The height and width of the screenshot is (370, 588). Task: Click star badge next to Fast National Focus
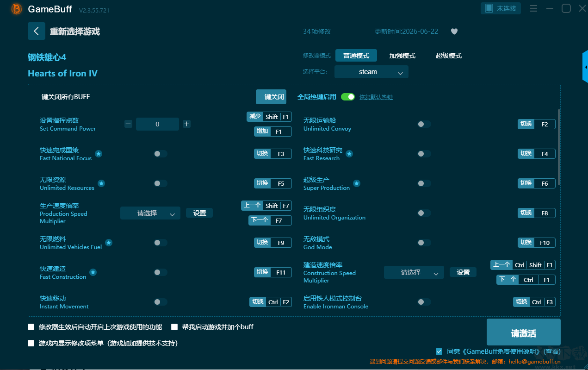99,154
